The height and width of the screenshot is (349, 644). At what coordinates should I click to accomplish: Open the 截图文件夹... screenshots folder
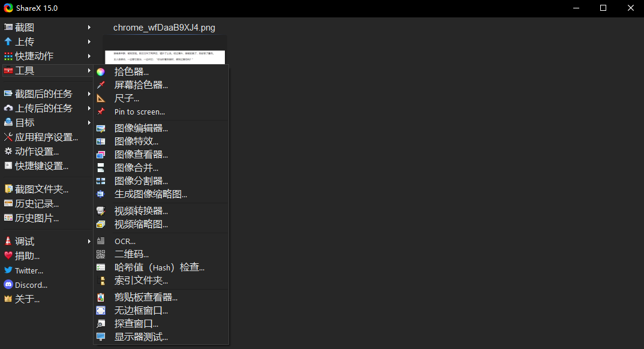pyautogui.click(x=47, y=189)
